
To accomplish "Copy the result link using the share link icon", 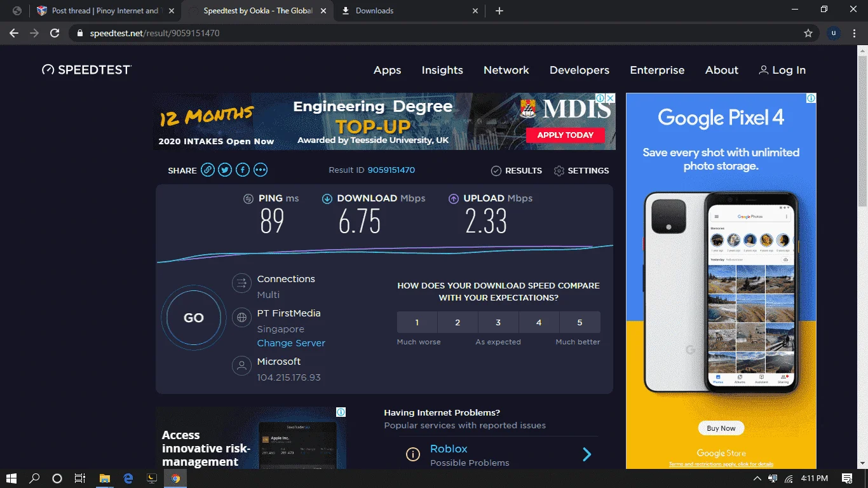I will [x=207, y=170].
